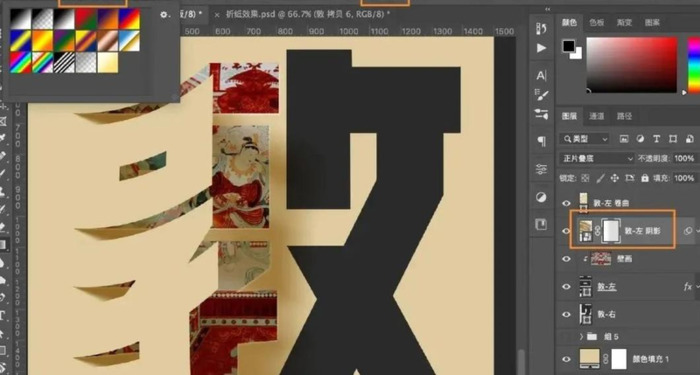Open the Character panel icon
700x375 pixels.
click(541, 75)
